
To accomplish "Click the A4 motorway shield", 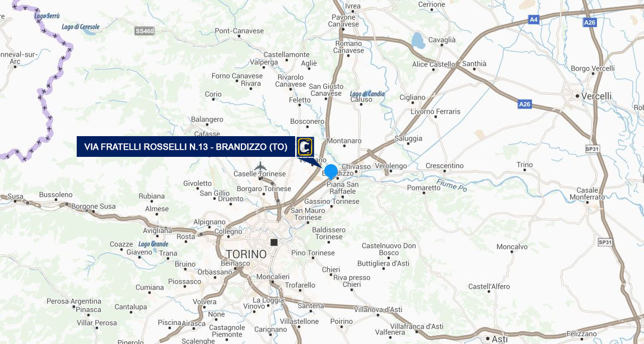I will click(x=534, y=20).
